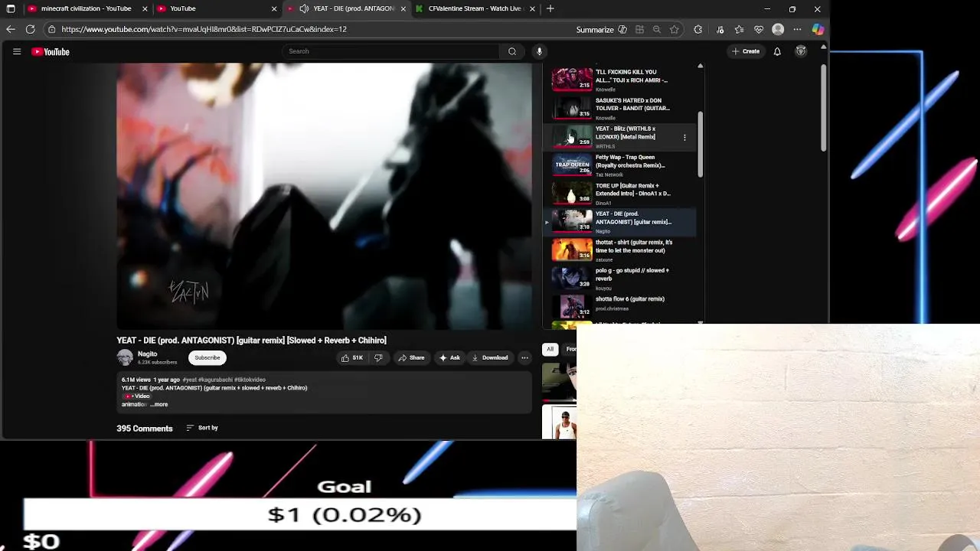
Task: Open YouTube notifications bell
Action: [777, 51]
